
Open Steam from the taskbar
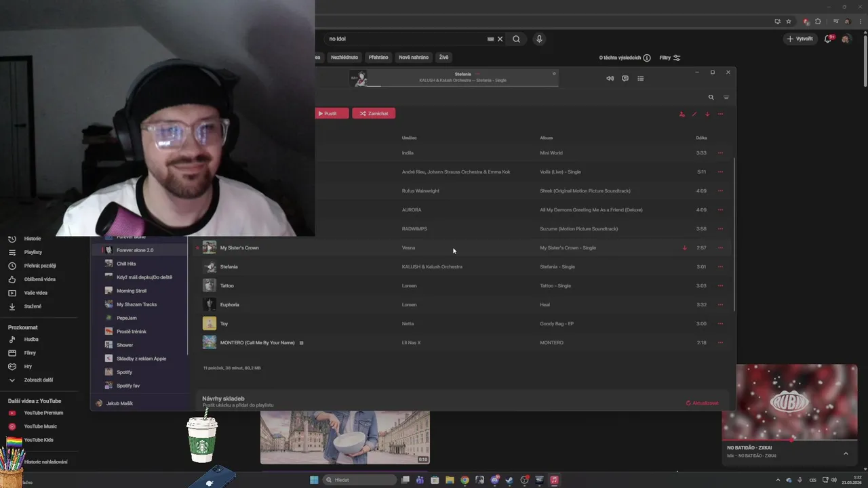[509, 480]
